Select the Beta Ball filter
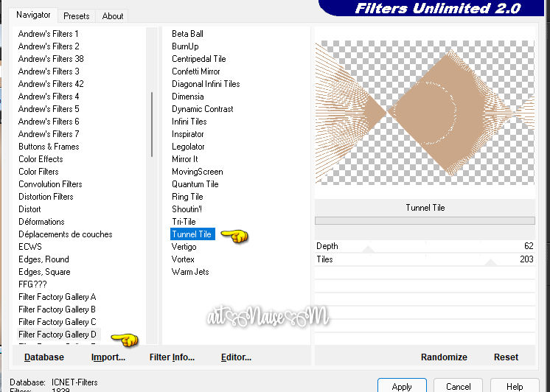 pyautogui.click(x=188, y=34)
